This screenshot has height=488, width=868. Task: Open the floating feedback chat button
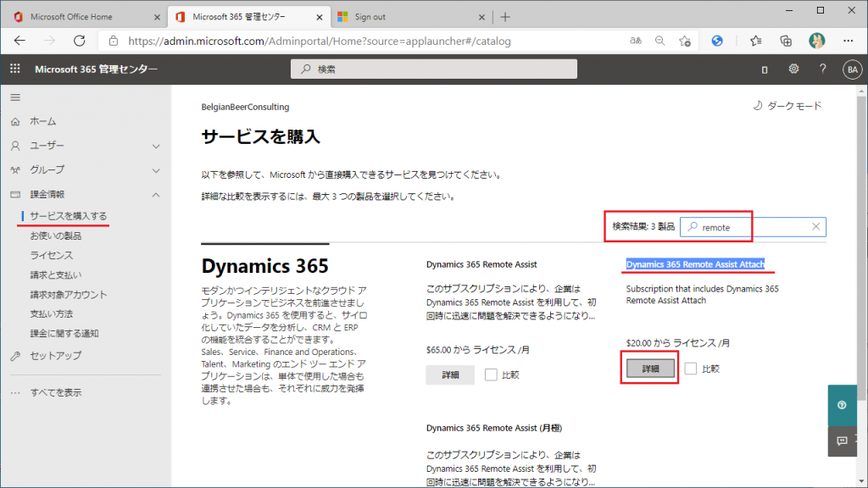point(842,441)
